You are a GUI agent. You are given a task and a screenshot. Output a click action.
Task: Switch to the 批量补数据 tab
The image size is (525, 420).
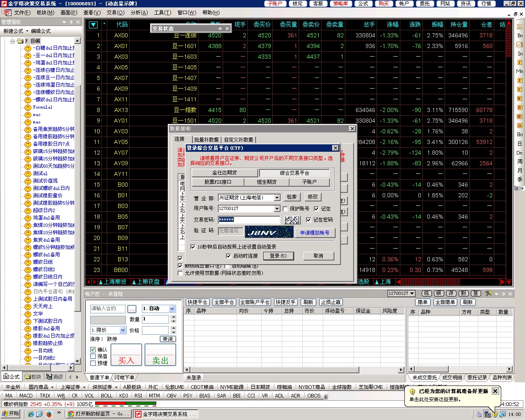(206, 139)
